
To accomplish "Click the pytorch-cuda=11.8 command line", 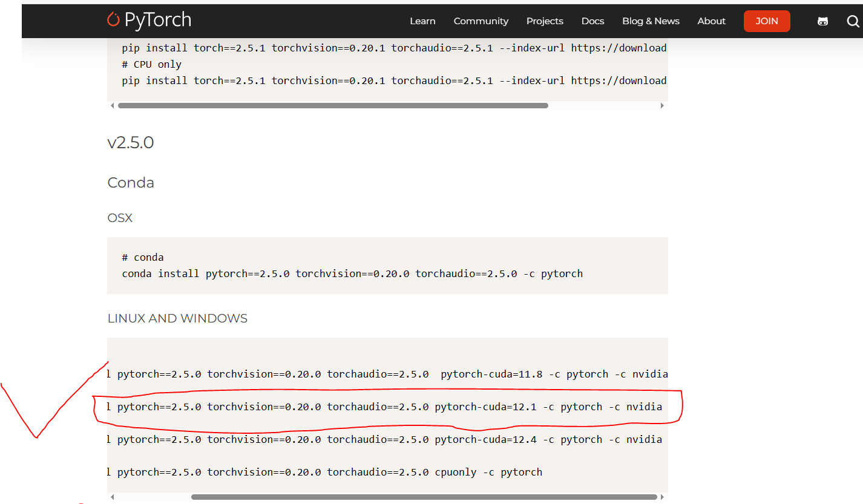I will 387,374.
